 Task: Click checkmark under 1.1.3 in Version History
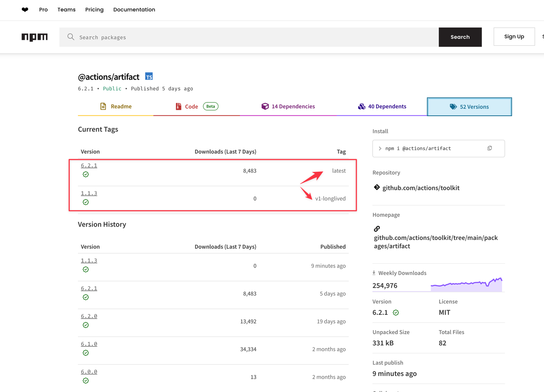86,270
